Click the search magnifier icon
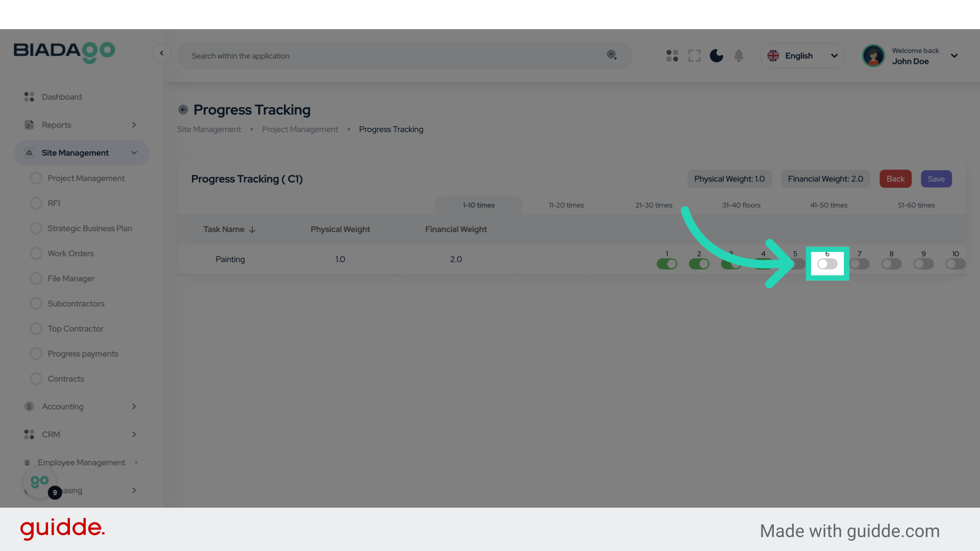 [611, 55]
